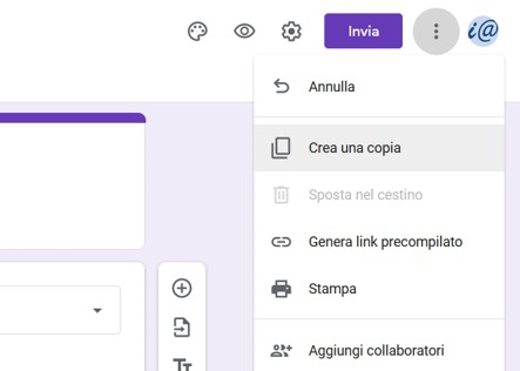Click the link icon beside Genera link
Viewport: 520px width, 371px height.
pos(281,242)
